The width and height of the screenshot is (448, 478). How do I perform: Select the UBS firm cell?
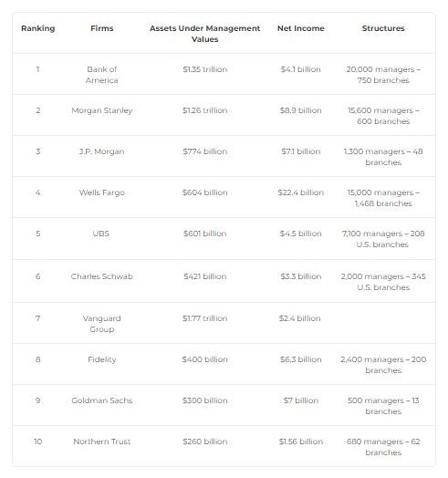point(101,234)
